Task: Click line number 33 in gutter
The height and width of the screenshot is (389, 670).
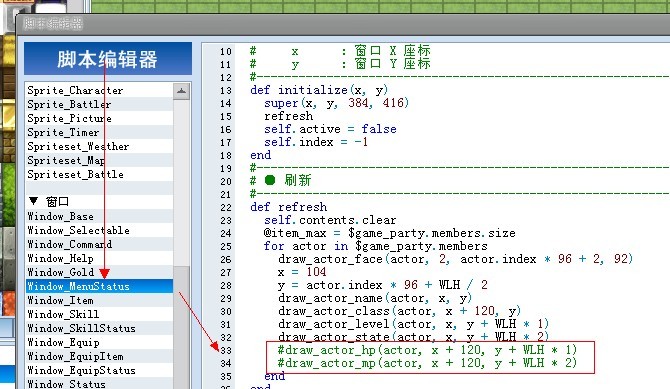Action: pos(226,351)
